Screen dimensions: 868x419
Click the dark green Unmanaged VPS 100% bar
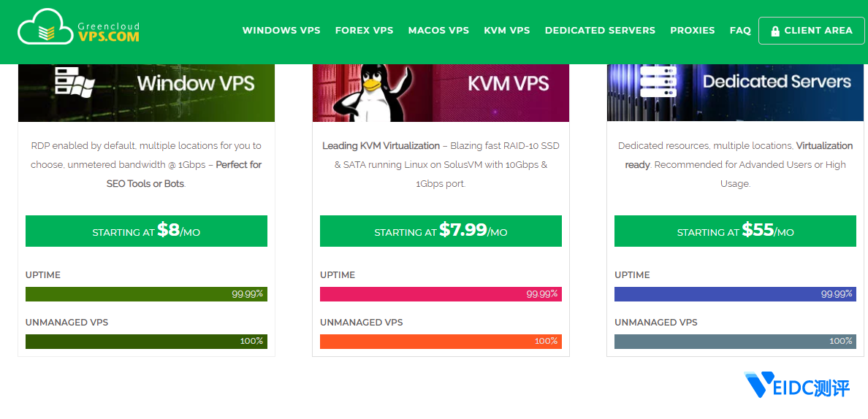click(146, 342)
